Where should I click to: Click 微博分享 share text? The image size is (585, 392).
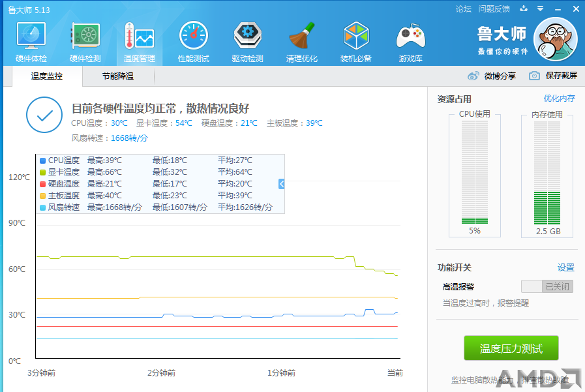pyautogui.click(x=500, y=76)
